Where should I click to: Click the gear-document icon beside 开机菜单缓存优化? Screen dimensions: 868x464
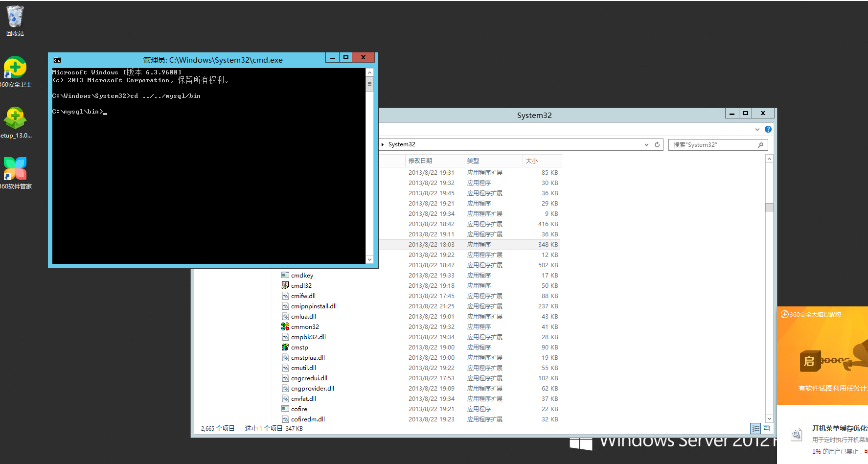point(797,434)
